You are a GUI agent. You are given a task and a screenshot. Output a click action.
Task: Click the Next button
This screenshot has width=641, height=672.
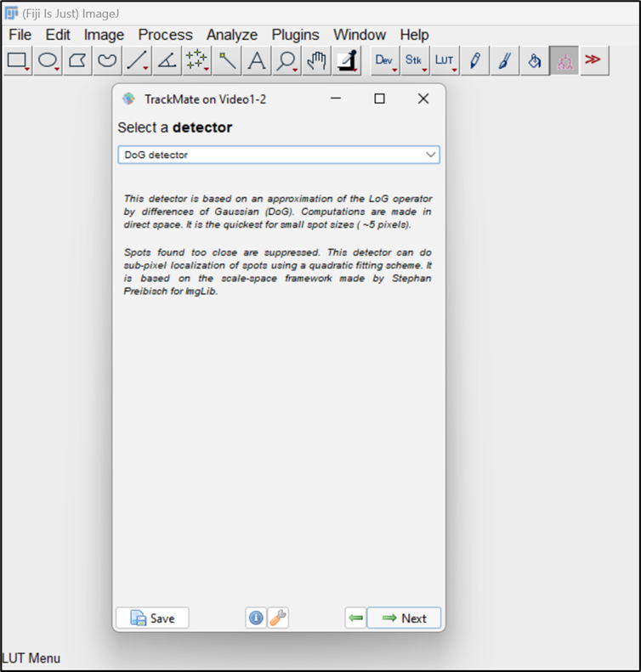click(x=404, y=618)
